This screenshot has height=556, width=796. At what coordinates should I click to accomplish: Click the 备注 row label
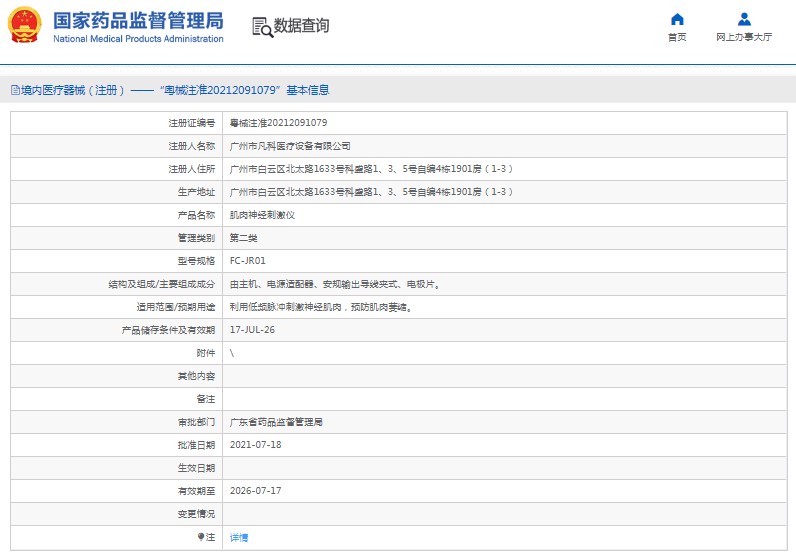(206, 399)
